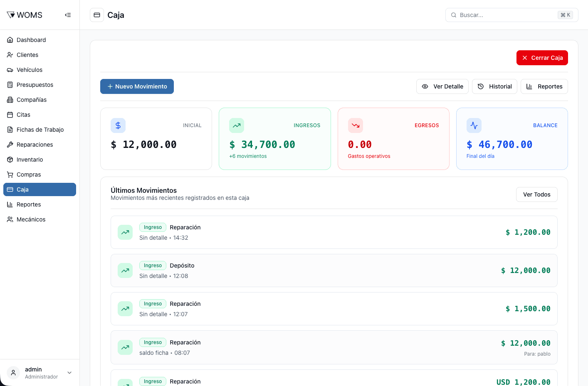Click the activity icon on Balance card
Image resolution: width=588 pixels, height=386 pixels.
point(474,125)
